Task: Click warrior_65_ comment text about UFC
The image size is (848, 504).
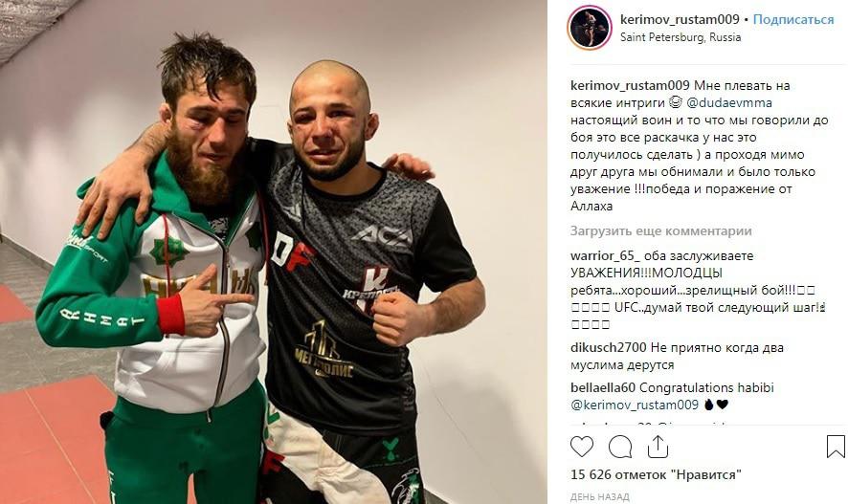Action: pos(698,290)
